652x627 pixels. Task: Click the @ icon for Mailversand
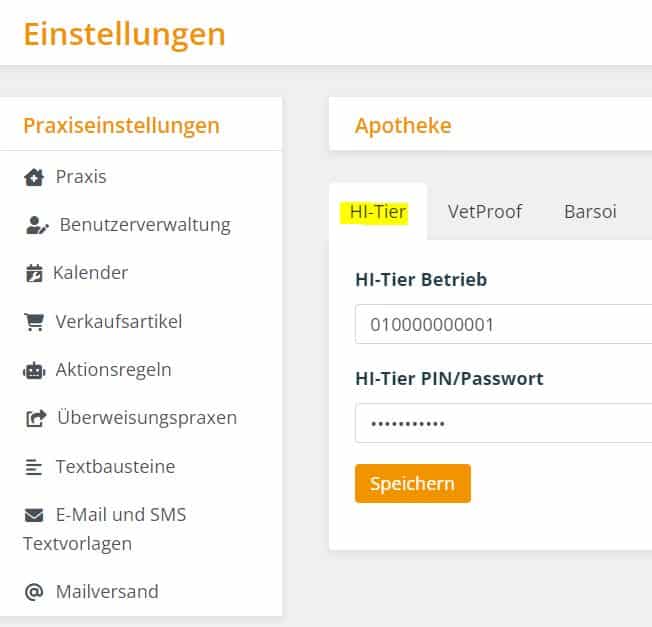point(34,592)
